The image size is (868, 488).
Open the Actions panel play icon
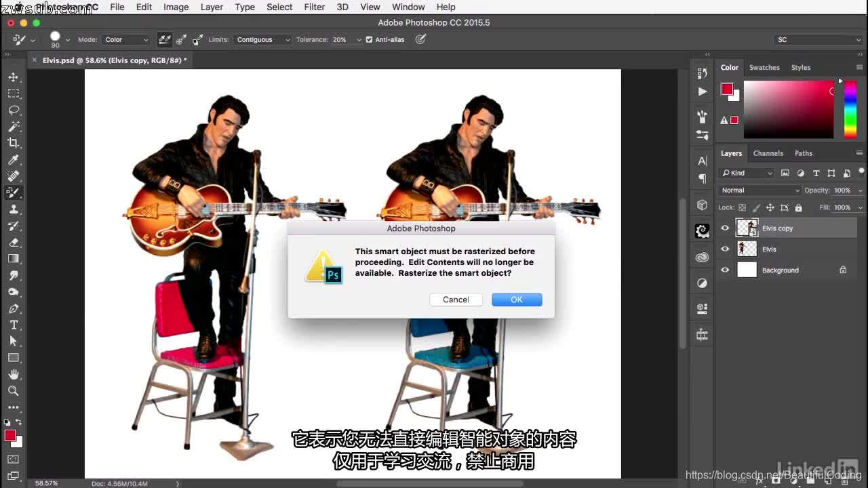[702, 91]
